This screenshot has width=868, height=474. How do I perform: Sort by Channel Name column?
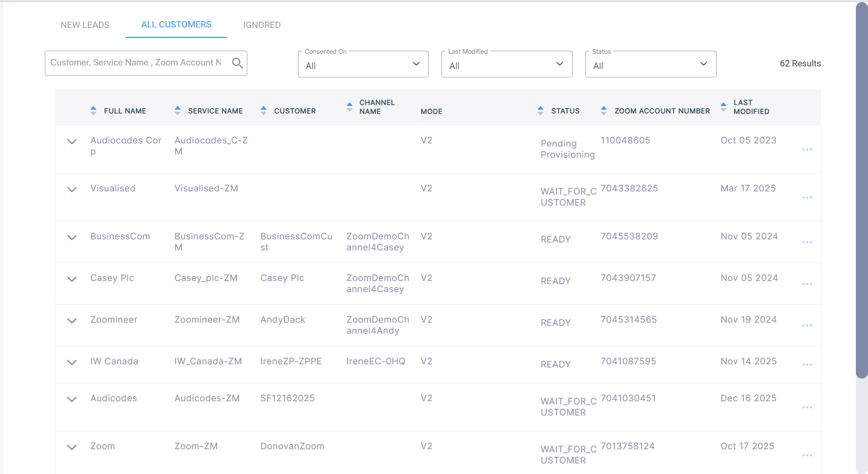click(x=350, y=107)
